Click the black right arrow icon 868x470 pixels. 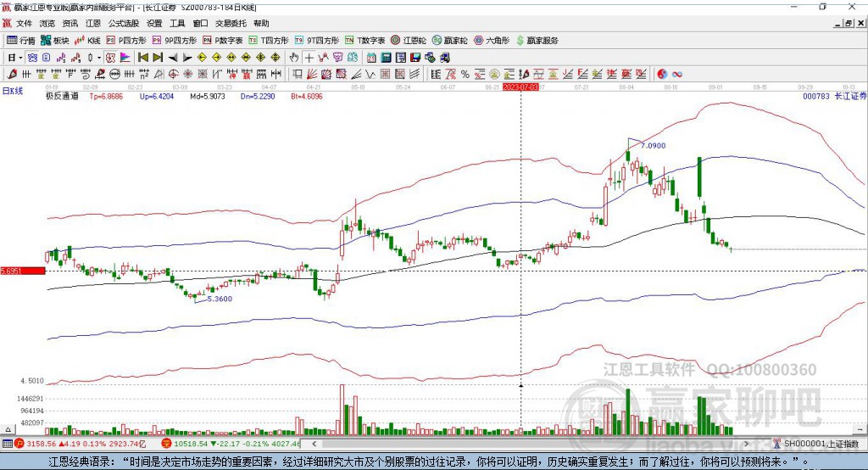pyautogui.click(x=187, y=58)
